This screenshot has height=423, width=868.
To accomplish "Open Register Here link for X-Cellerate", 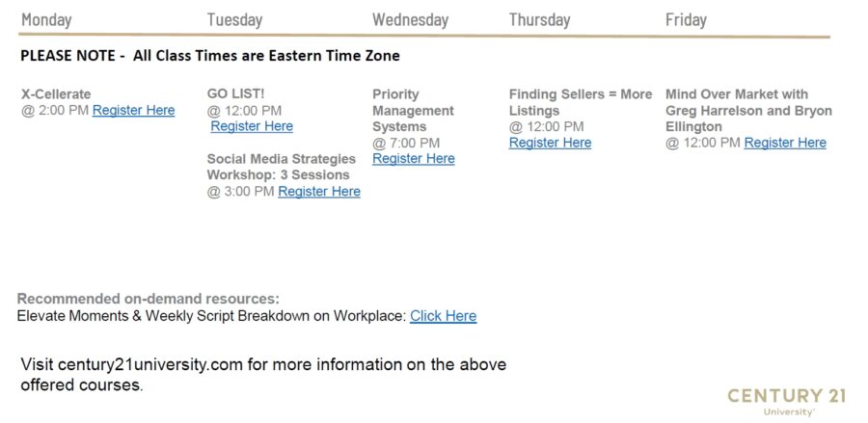I will click(x=133, y=111).
